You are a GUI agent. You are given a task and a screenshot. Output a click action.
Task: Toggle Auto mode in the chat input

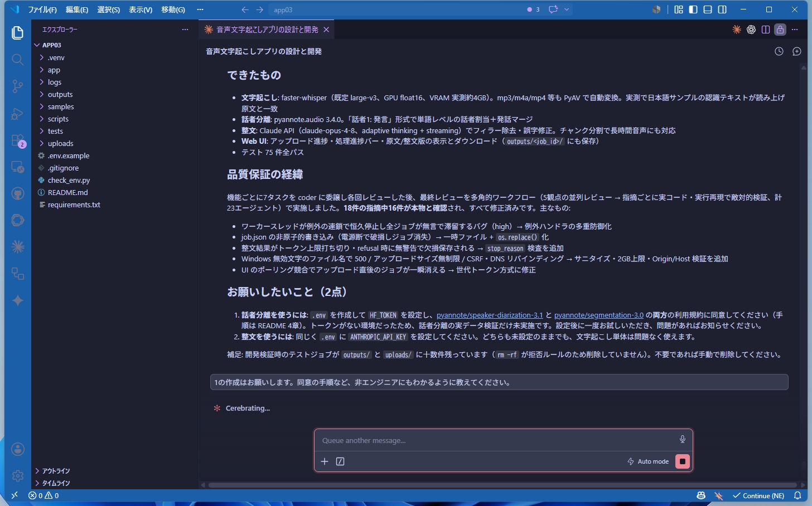[x=648, y=461]
